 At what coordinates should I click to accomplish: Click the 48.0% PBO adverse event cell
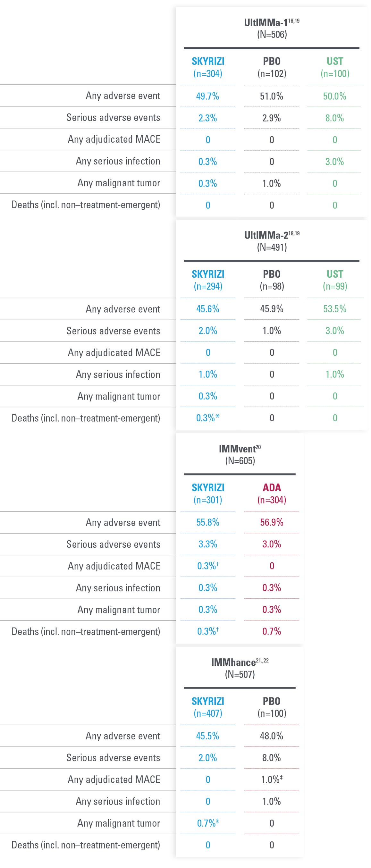coord(272,736)
